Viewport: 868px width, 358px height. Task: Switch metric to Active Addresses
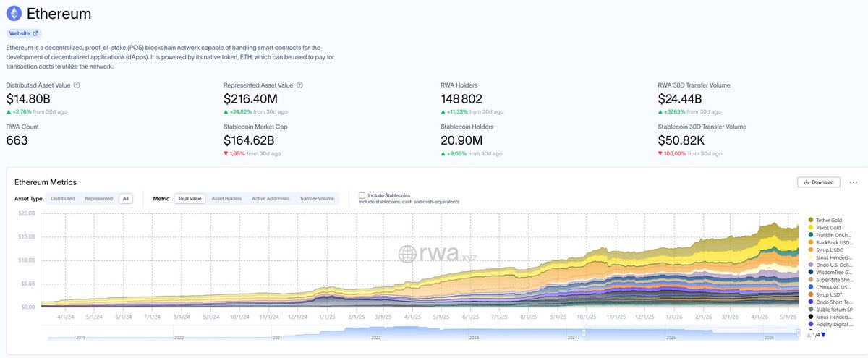click(x=271, y=198)
